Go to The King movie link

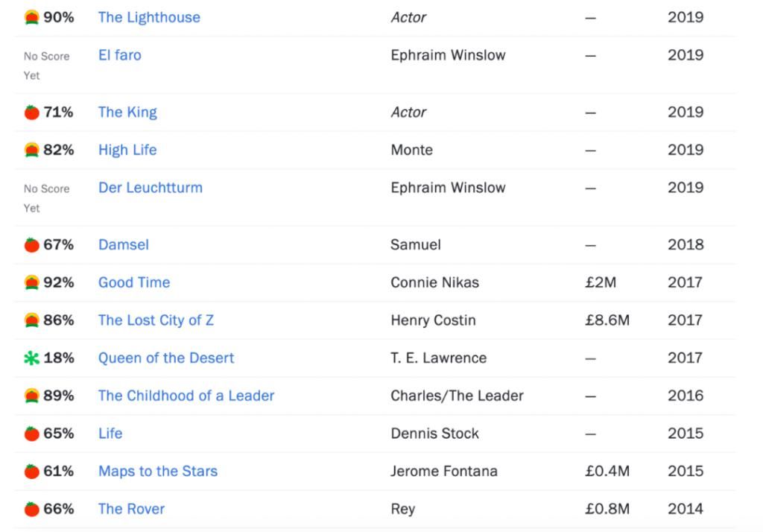127,113
